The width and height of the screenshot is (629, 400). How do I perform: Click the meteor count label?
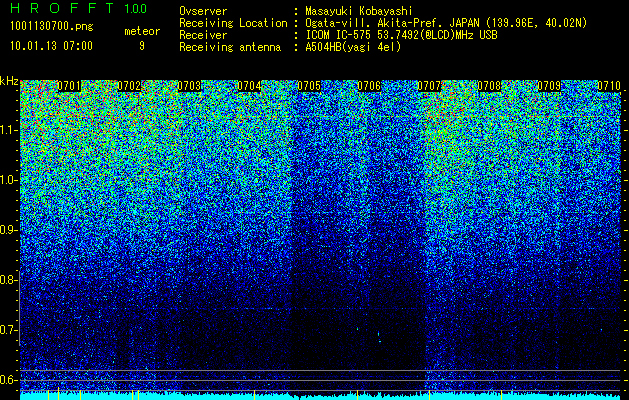coord(142,31)
